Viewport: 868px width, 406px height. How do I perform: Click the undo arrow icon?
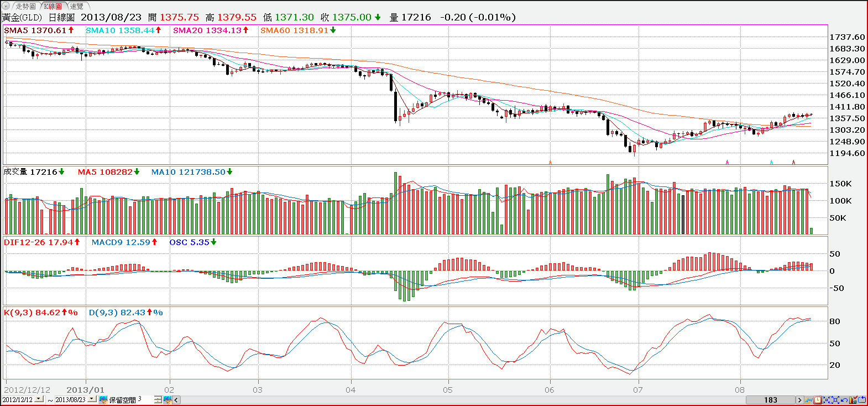coord(844,400)
